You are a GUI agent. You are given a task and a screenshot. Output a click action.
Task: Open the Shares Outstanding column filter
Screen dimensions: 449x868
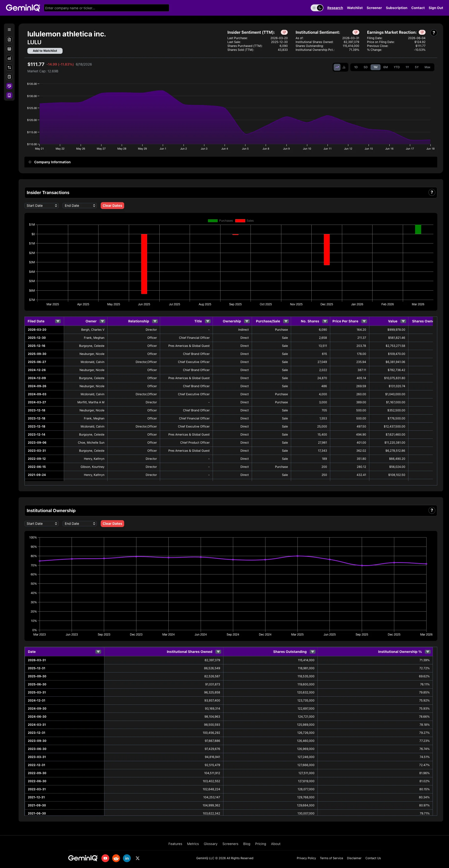313,652
